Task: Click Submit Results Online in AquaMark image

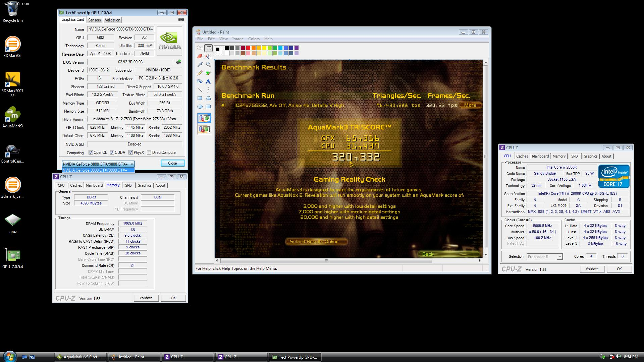Action: pyautogui.click(x=316, y=241)
